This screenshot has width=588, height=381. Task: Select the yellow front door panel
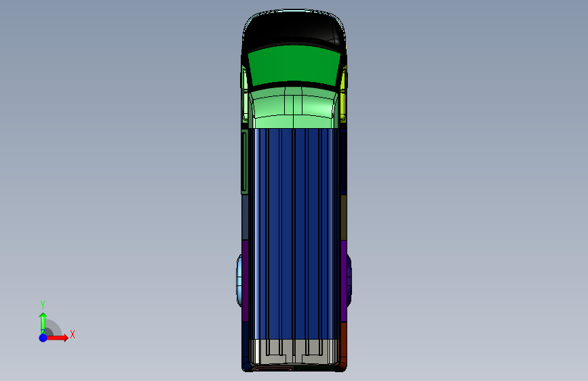pyautogui.click(x=343, y=94)
